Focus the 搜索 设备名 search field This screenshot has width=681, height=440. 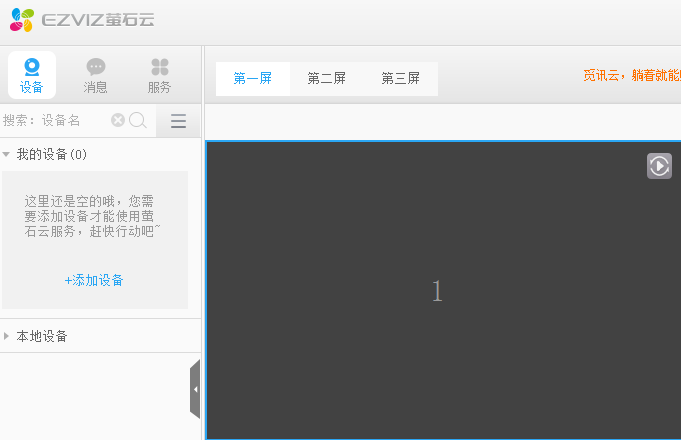point(54,120)
